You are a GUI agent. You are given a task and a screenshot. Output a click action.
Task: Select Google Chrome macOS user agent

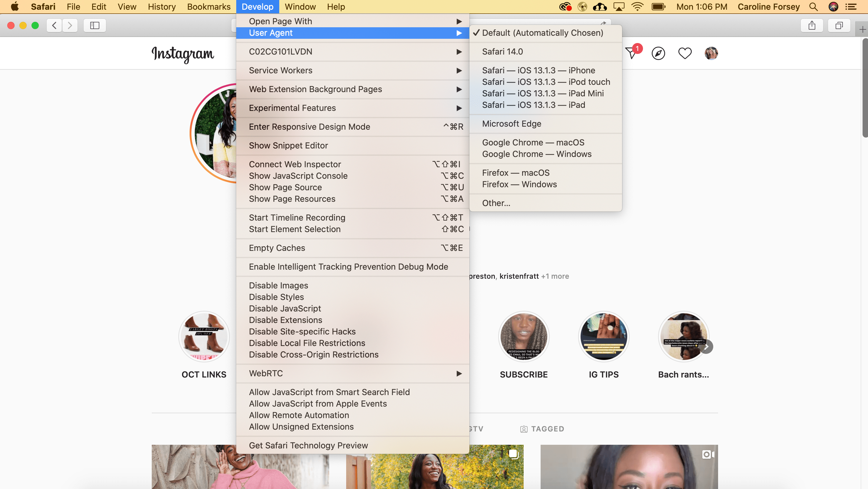coord(534,142)
